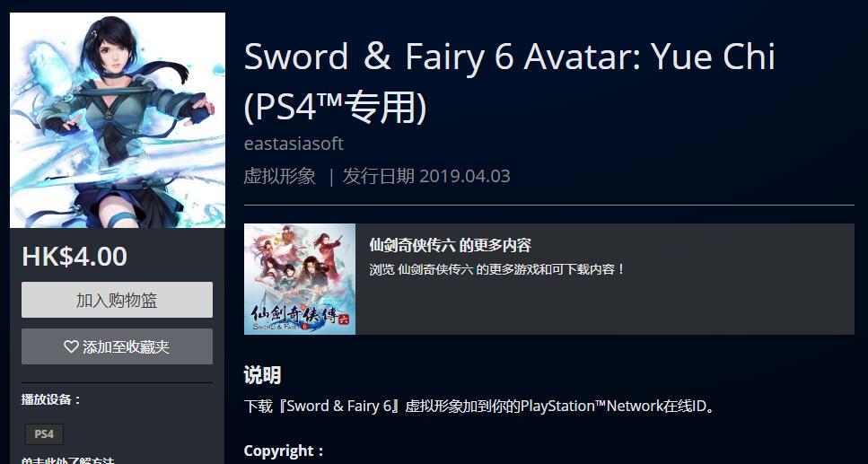The image size is (868, 464).
Task: Click the heart icon on the wishlist button
Action: click(71, 346)
